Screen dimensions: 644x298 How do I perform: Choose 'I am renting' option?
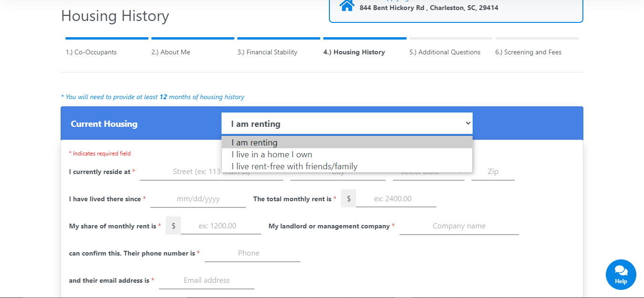tap(347, 143)
